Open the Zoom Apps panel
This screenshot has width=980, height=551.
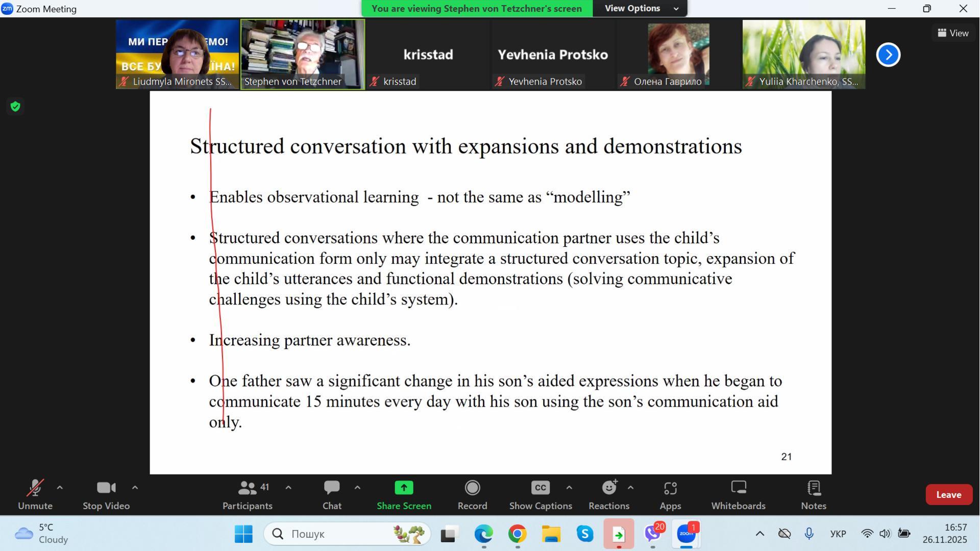670,494
